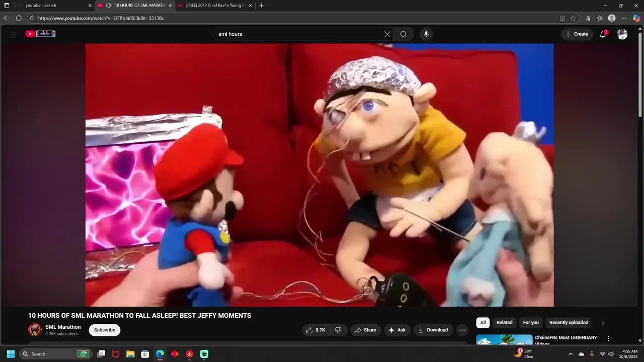Image resolution: width=644 pixels, height=362 pixels.
Task: Click the Create button
Action: coord(577,34)
